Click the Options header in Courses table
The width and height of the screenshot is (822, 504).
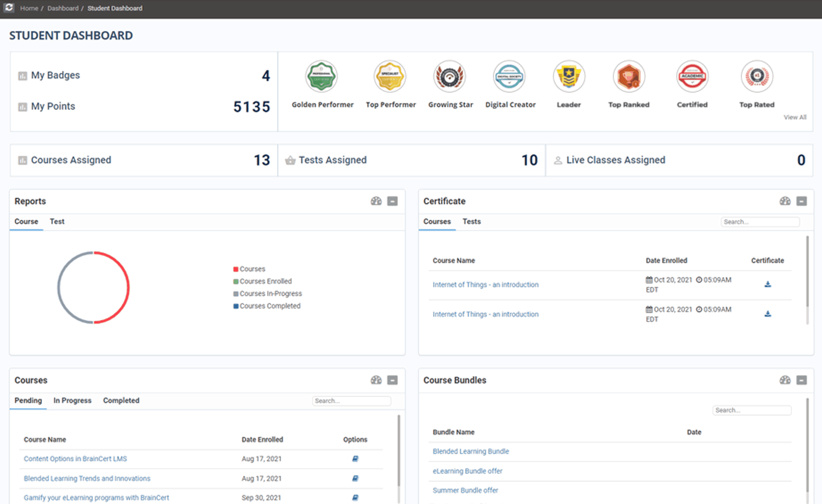click(x=355, y=439)
